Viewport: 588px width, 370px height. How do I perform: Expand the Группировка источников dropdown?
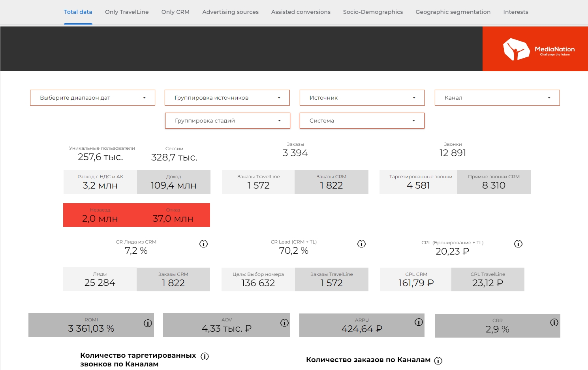tap(227, 98)
